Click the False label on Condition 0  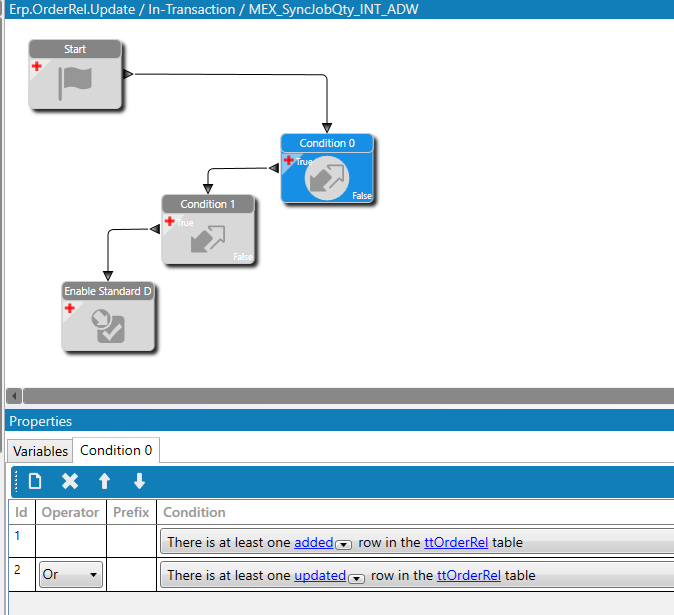(362, 196)
